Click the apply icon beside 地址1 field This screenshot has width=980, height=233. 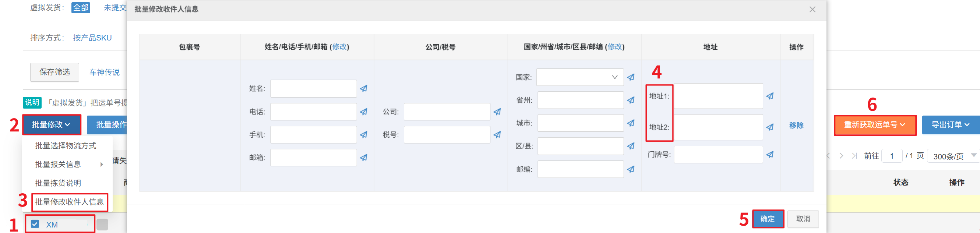pyautogui.click(x=770, y=96)
